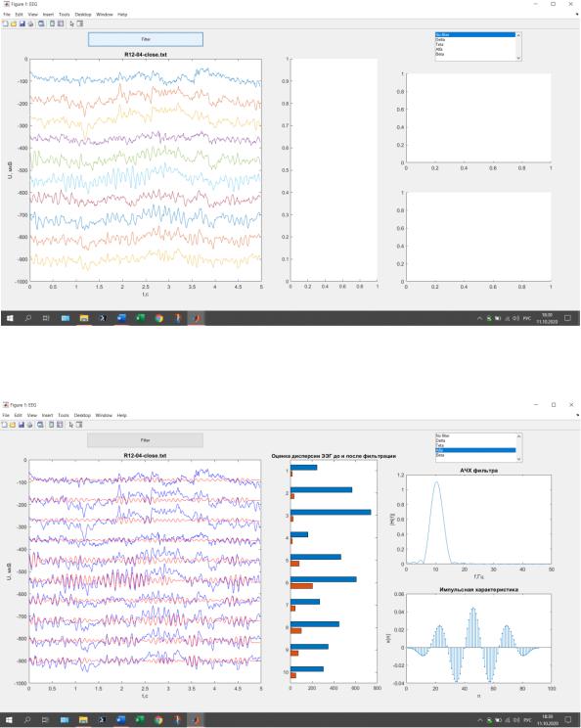Click Open File icon in lower window toolbar

click(x=13, y=425)
